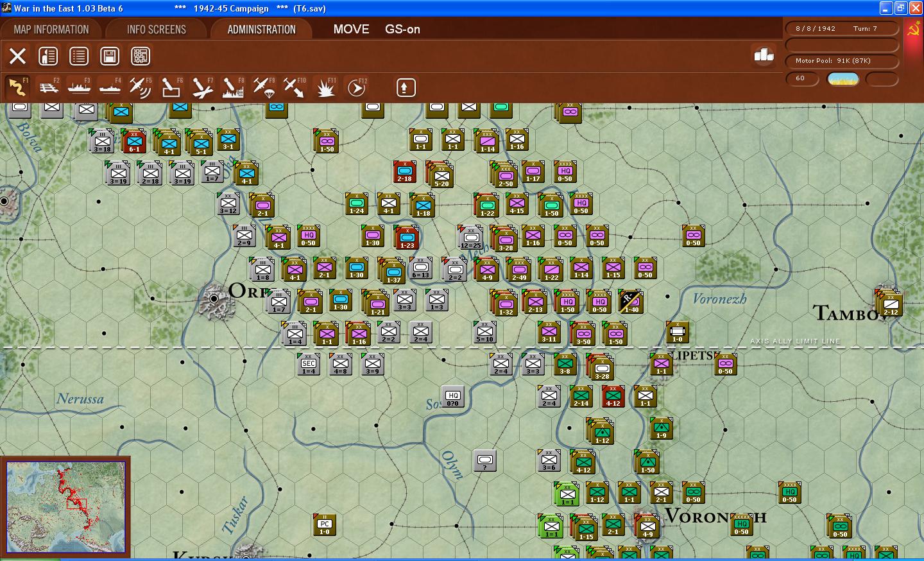Select the gray SEC 1=4 unit counter
The width and height of the screenshot is (924, 561).
pos(309,365)
